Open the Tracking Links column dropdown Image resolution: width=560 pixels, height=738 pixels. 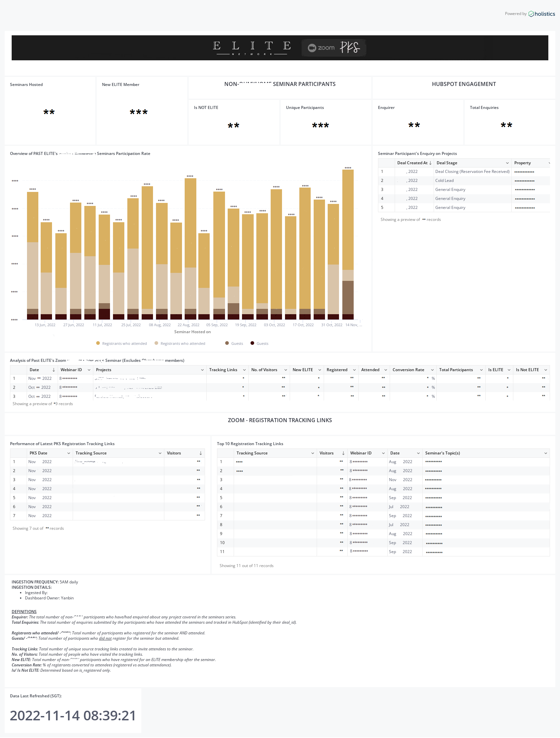pyautogui.click(x=245, y=370)
